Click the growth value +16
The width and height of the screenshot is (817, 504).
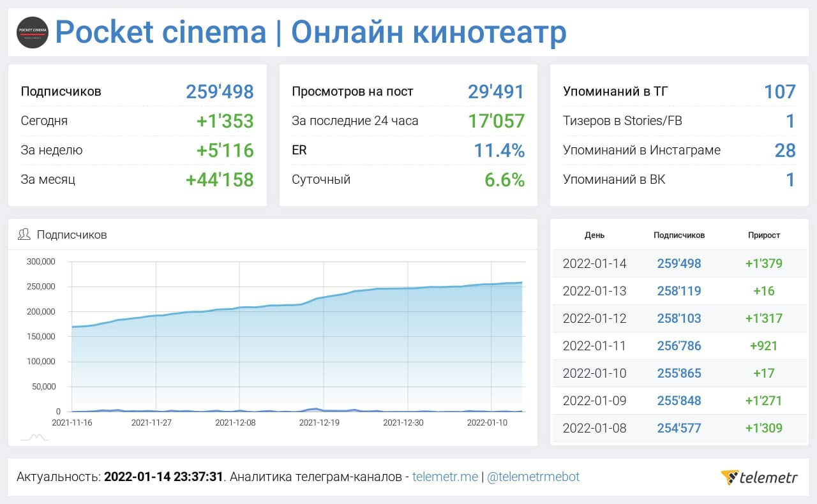point(764,291)
